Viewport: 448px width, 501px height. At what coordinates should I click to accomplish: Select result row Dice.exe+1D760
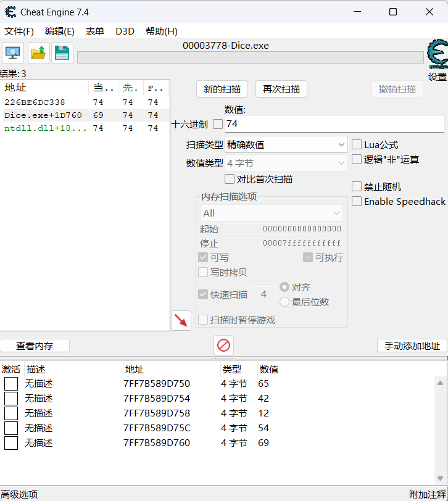85,115
